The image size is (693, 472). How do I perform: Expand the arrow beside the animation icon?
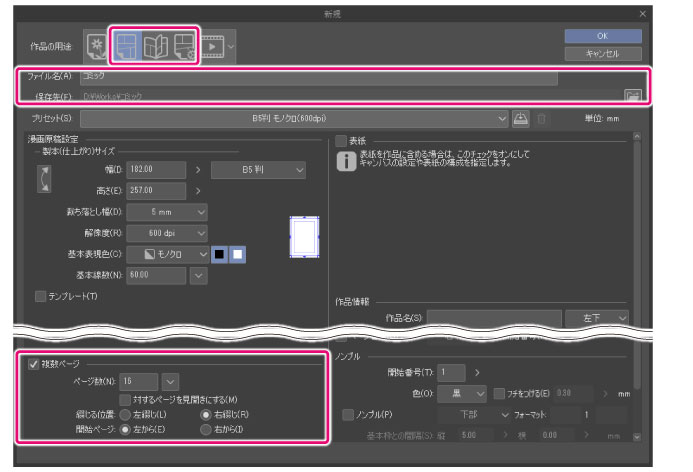coord(231,46)
